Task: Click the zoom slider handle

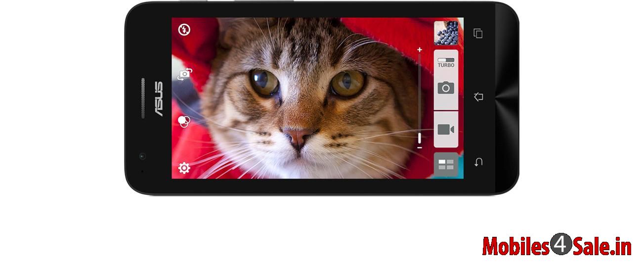Action: tap(419, 137)
